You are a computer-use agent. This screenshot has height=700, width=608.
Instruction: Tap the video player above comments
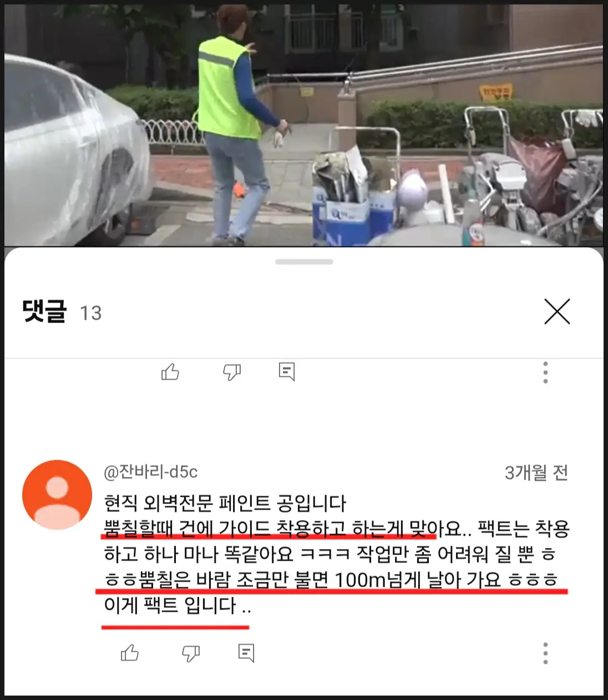(304, 125)
